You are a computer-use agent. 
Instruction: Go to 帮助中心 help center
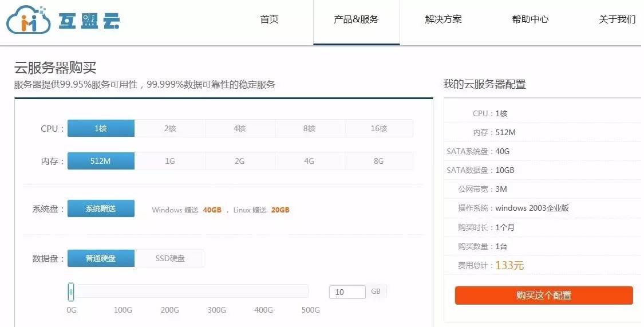(530, 19)
